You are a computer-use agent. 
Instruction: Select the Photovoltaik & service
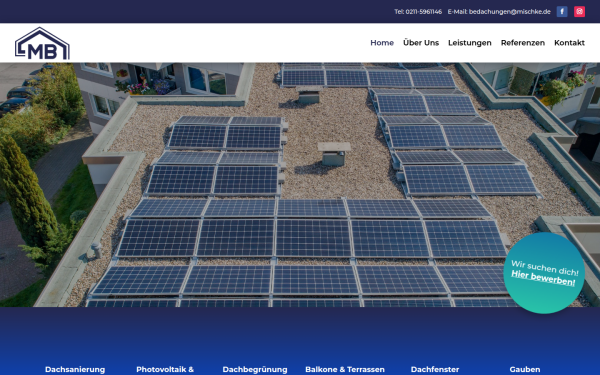tap(165, 369)
